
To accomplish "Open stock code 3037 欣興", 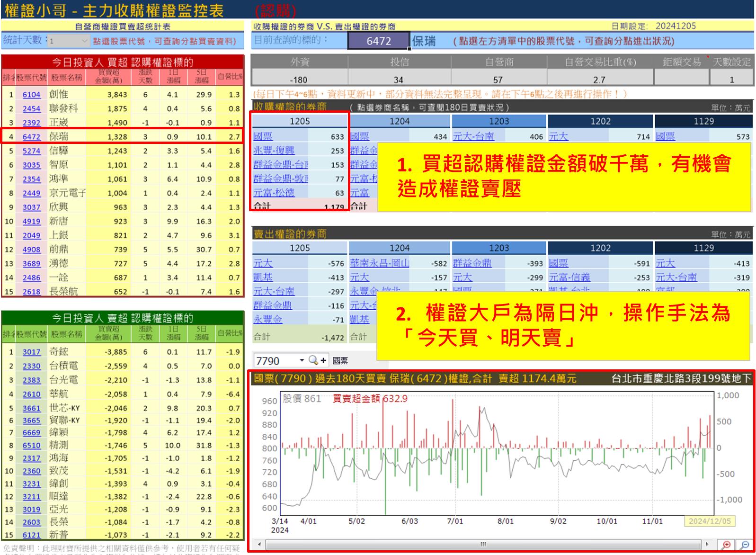I will point(31,207).
